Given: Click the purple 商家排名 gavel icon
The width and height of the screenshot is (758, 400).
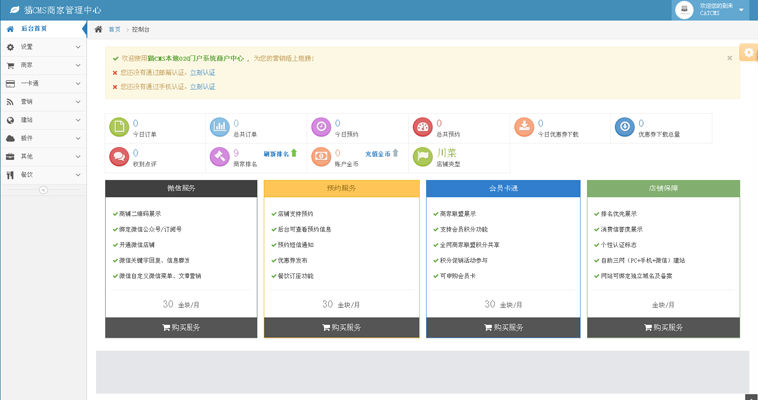Looking at the screenshot, I should [x=219, y=157].
